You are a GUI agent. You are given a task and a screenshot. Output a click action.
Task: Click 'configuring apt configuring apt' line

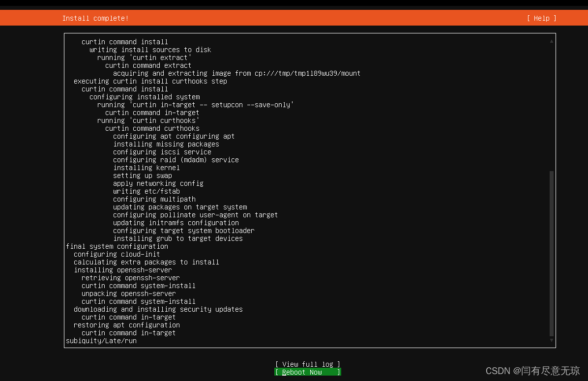(x=174, y=136)
